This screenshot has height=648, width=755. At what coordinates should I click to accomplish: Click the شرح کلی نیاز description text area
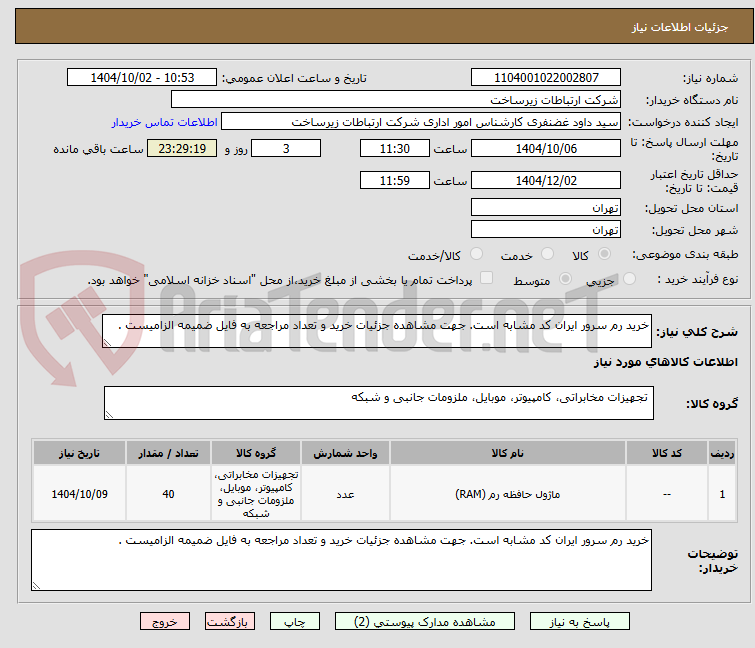(x=377, y=331)
